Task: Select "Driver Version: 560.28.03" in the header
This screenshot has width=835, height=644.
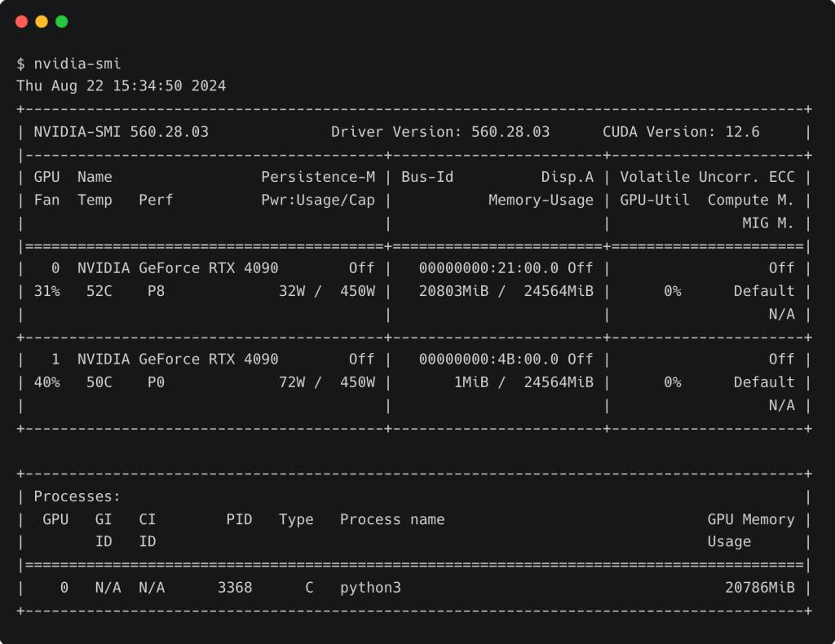Action: (440, 132)
